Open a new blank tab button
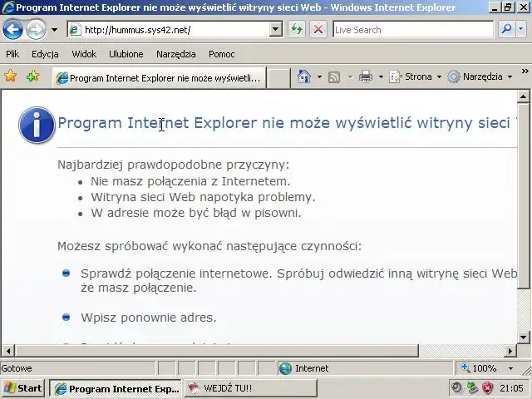Screen dimensions: 532x399 (x=279, y=78)
